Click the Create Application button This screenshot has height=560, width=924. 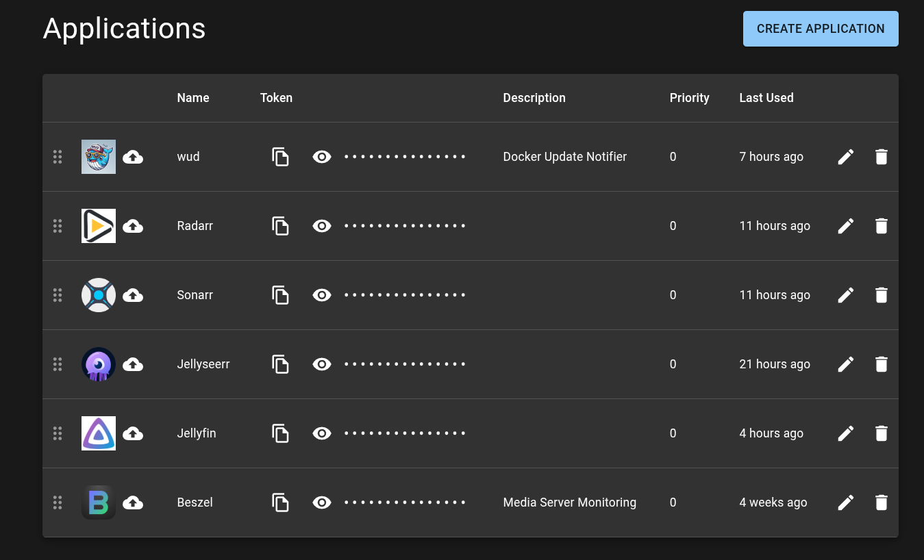tap(820, 29)
